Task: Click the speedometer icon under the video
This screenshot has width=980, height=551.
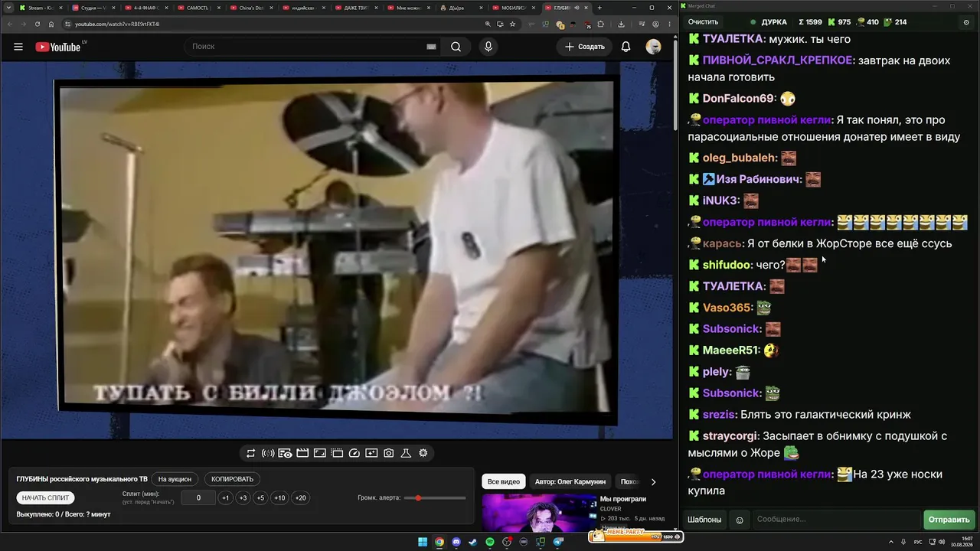Action: pos(354,453)
